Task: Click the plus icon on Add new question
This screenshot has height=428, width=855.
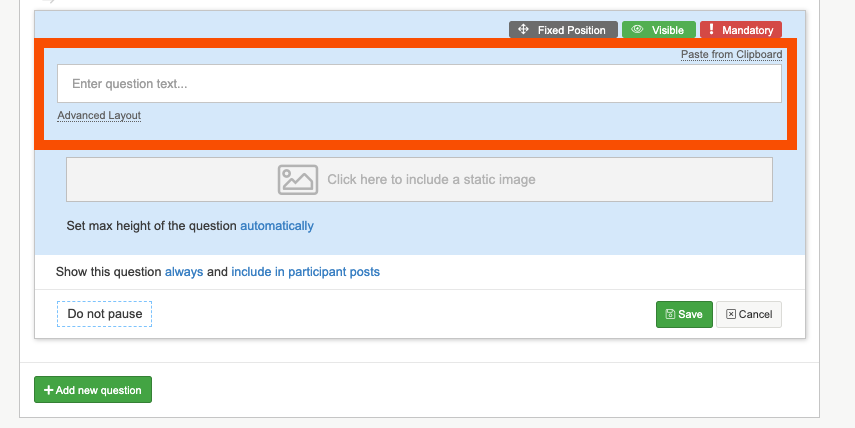Action: 48,390
